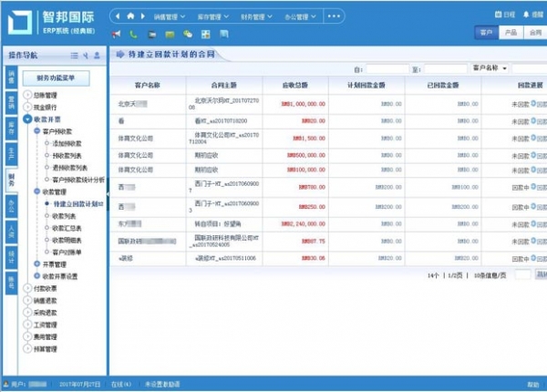Open the 财务管理 dropdown menu
Image resolution: width=547 pixels, height=392 pixels.
256,16
